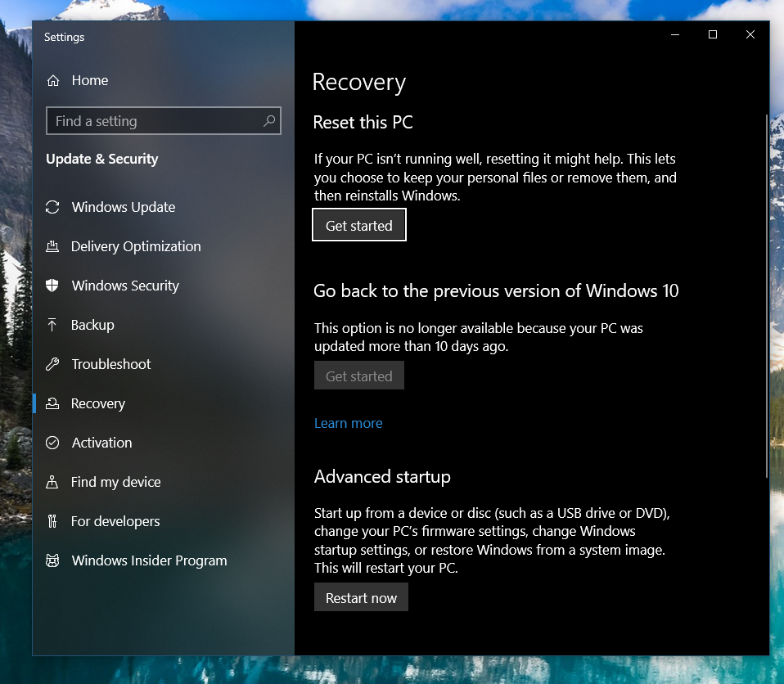Click the Activation checkmark circle icon
The image size is (784, 684).
click(x=52, y=443)
